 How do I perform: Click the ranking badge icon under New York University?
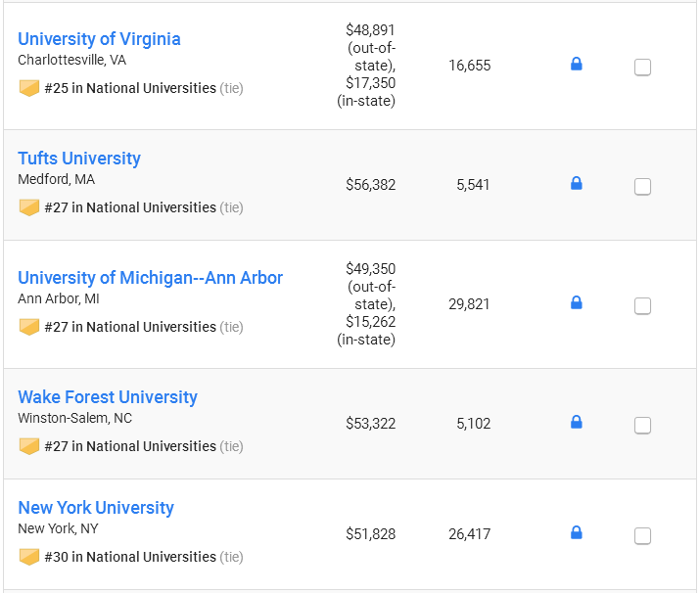(x=29, y=557)
